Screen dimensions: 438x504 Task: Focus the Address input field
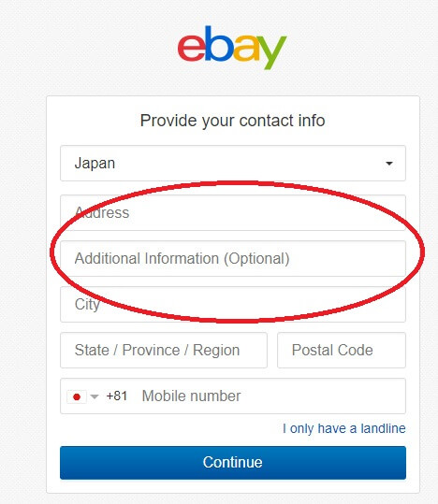point(233,212)
